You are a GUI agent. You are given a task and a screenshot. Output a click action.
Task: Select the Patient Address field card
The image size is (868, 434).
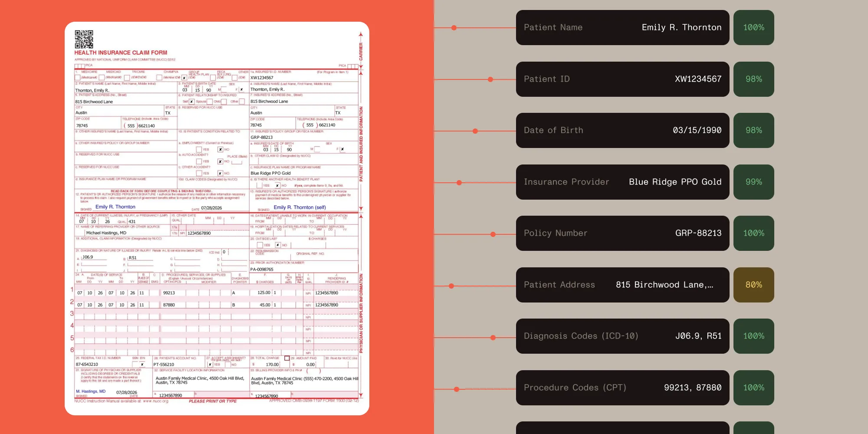(622, 285)
